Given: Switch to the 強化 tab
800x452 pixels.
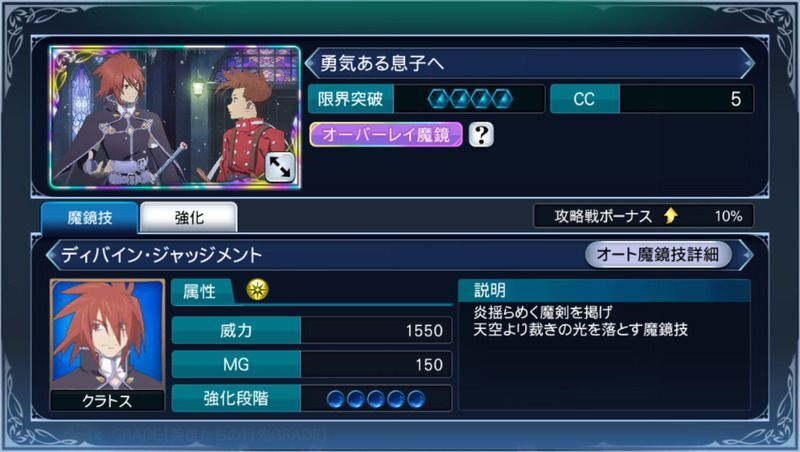Looking at the screenshot, I should pyautogui.click(x=189, y=218).
